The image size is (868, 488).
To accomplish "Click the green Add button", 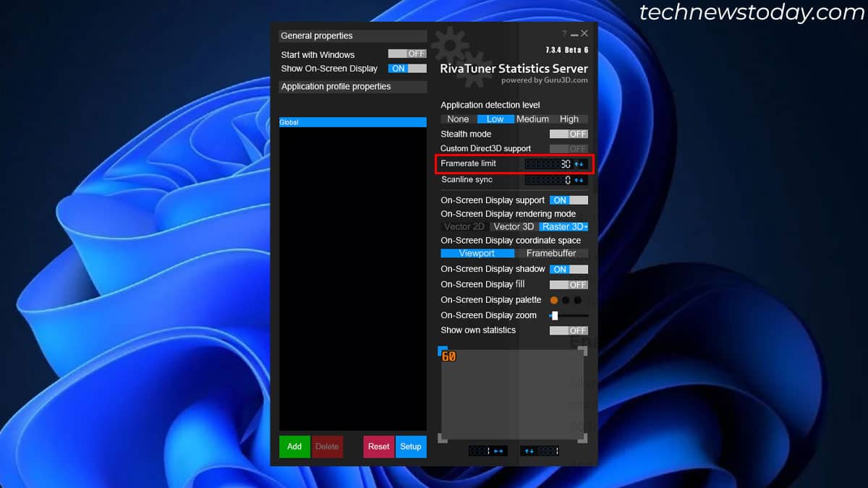I will coord(294,447).
